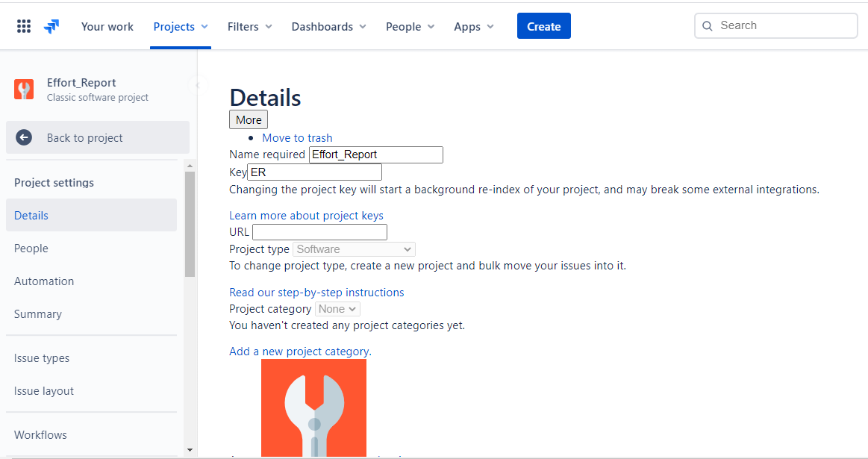868x459 pixels.
Task: Click the Move to trash link
Action: pyautogui.click(x=297, y=138)
